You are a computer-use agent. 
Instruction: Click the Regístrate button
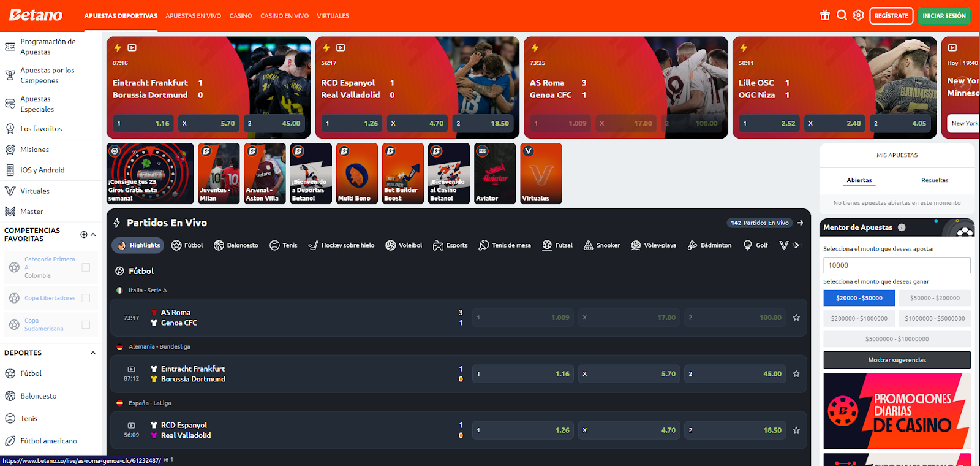click(x=891, y=16)
